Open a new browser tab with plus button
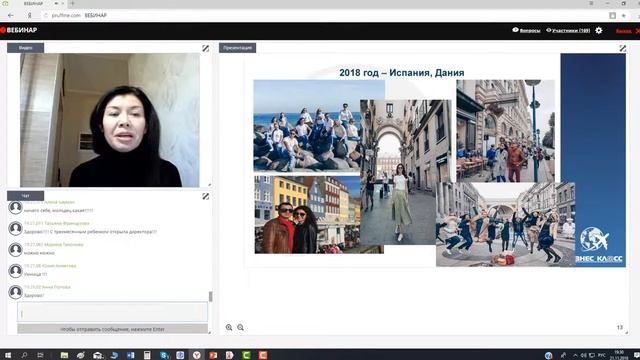The width and height of the screenshot is (640, 360). point(72,3)
